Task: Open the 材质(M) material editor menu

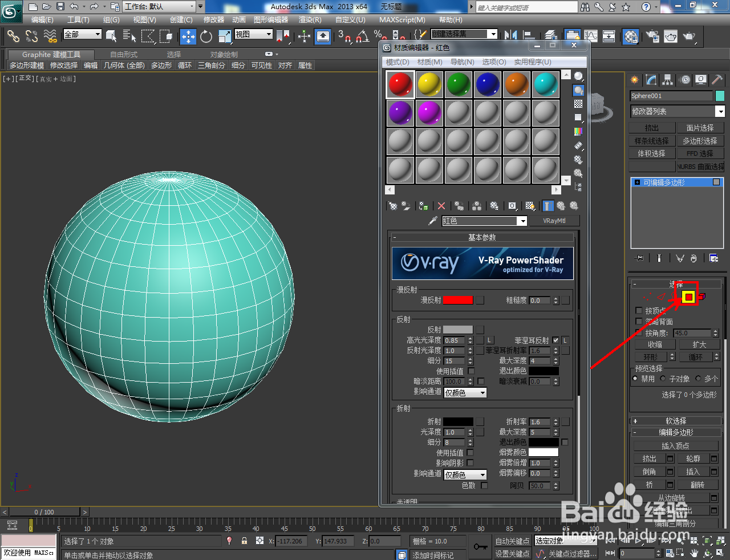Action: (x=429, y=62)
